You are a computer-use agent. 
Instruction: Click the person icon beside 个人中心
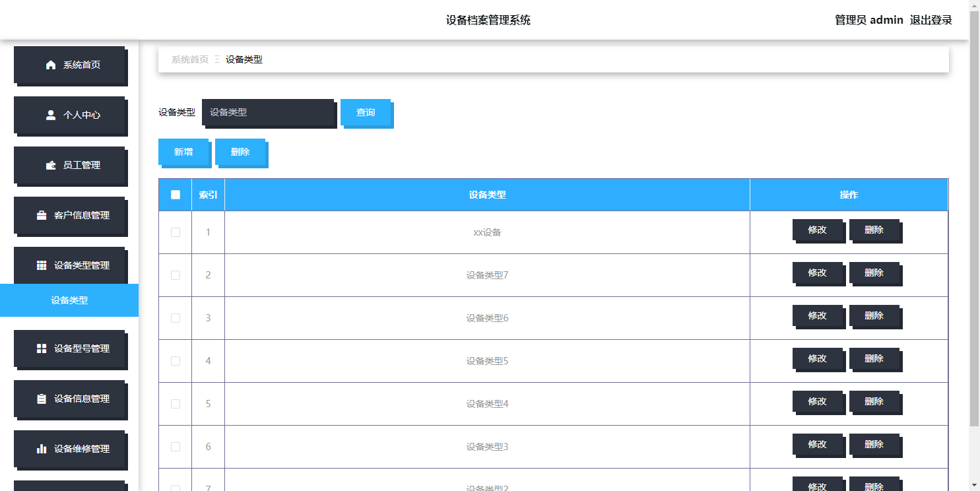[51, 115]
